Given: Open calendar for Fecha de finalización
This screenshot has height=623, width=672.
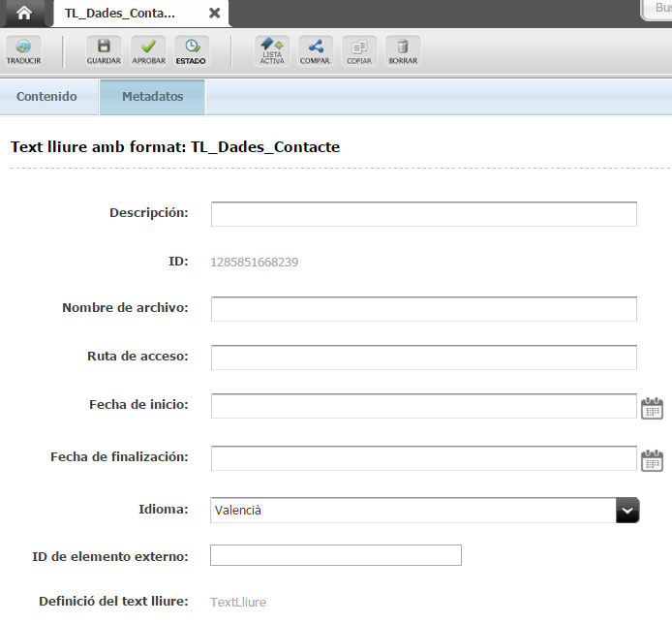Looking at the screenshot, I should [x=652, y=460].
